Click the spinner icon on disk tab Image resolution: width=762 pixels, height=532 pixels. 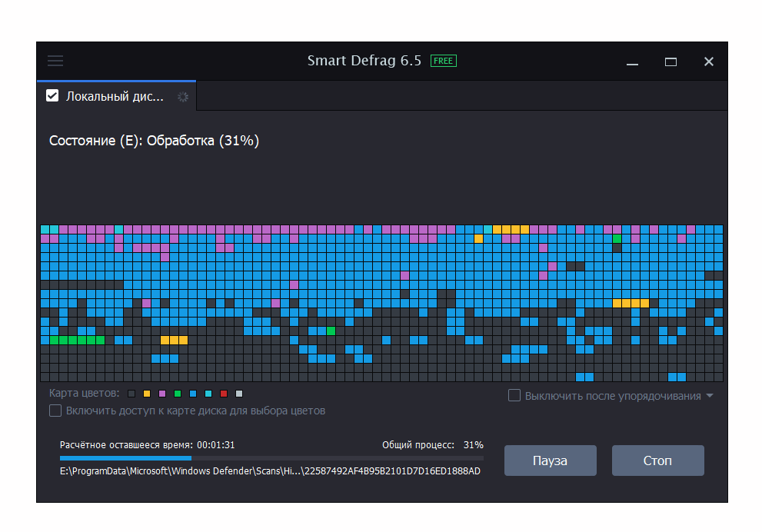(182, 97)
